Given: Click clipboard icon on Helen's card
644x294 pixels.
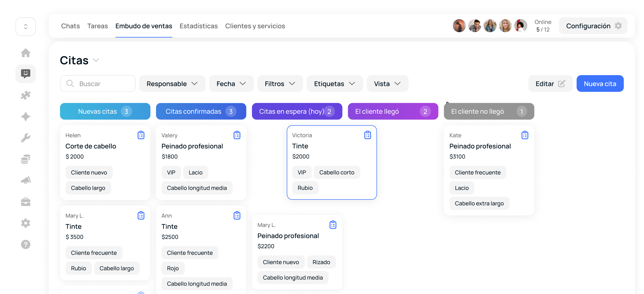Looking at the screenshot, I should point(141,135).
